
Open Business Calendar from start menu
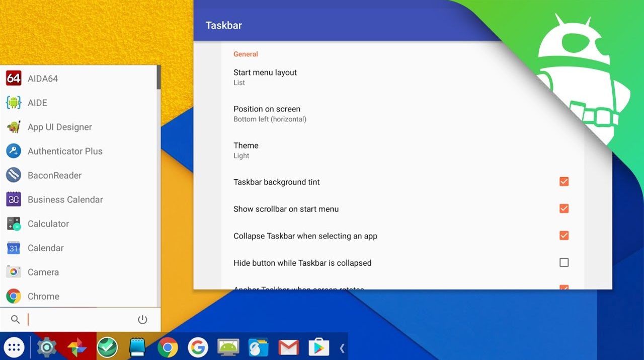pos(65,199)
